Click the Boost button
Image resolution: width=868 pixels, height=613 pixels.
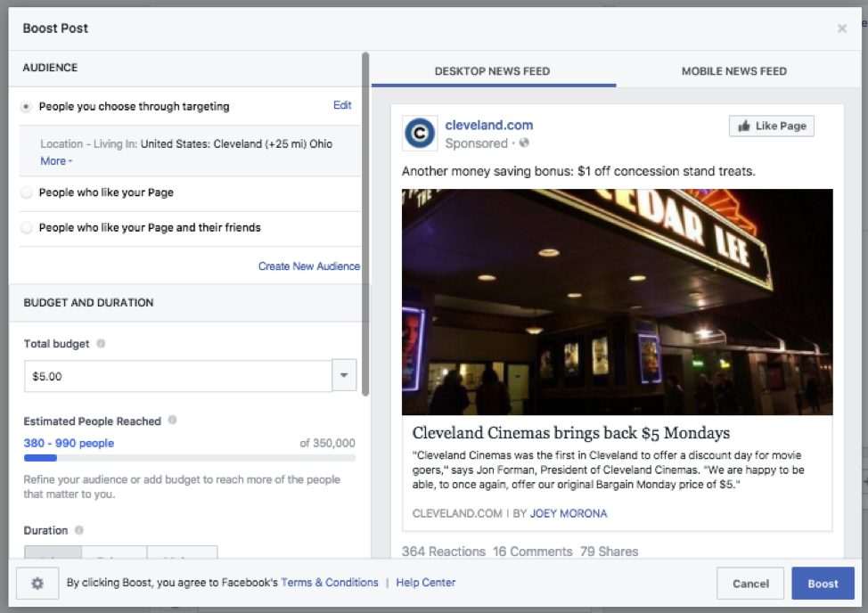[823, 583]
